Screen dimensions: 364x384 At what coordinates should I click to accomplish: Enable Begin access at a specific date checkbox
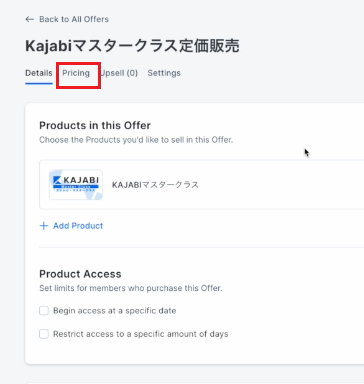coord(44,311)
